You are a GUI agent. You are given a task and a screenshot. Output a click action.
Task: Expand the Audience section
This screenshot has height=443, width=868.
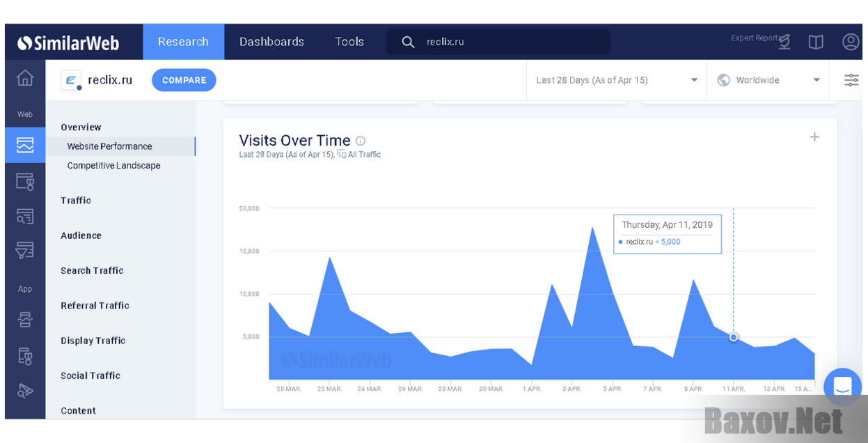tap(81, 235)
